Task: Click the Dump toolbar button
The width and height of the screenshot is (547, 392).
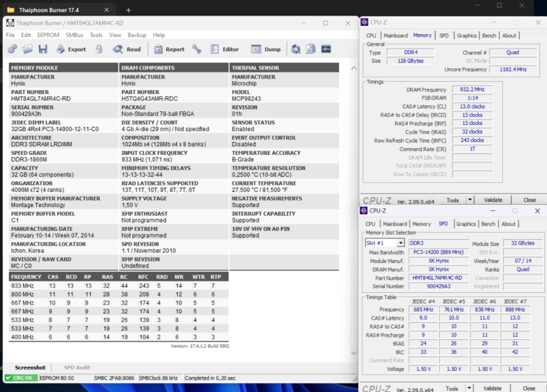Action: [x=266, y=49]
